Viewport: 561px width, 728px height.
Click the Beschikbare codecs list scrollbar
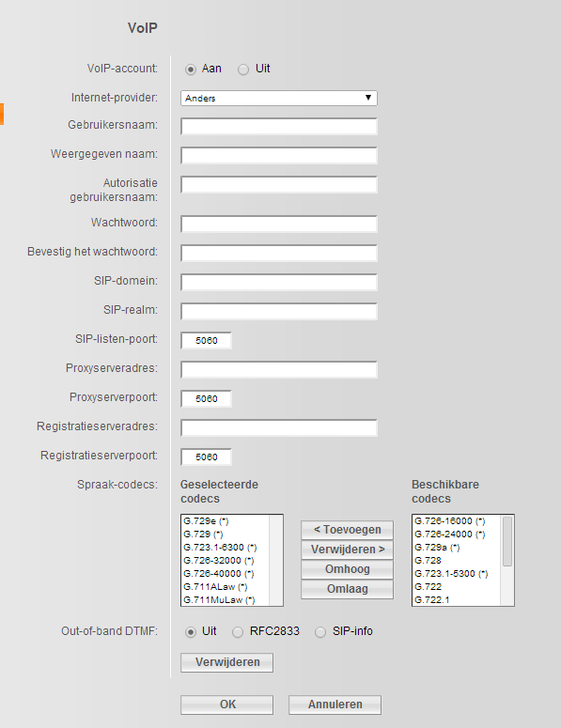[507, 560]
